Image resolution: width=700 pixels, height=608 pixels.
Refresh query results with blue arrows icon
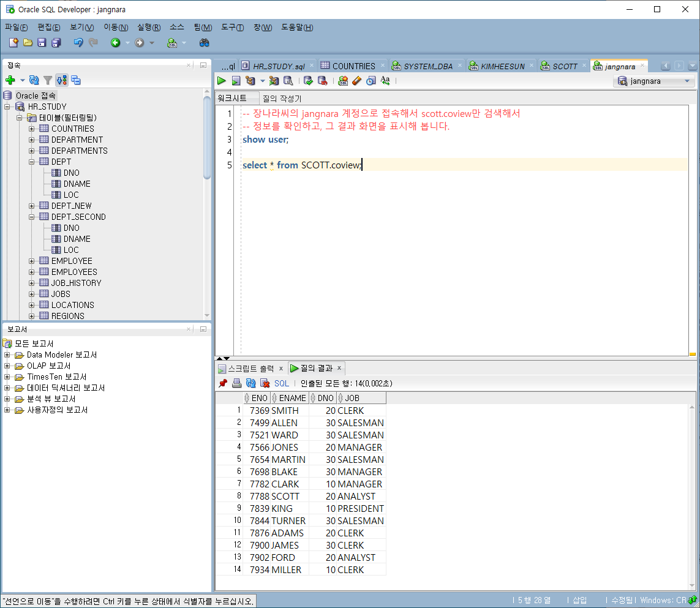(x=251, y=383)
